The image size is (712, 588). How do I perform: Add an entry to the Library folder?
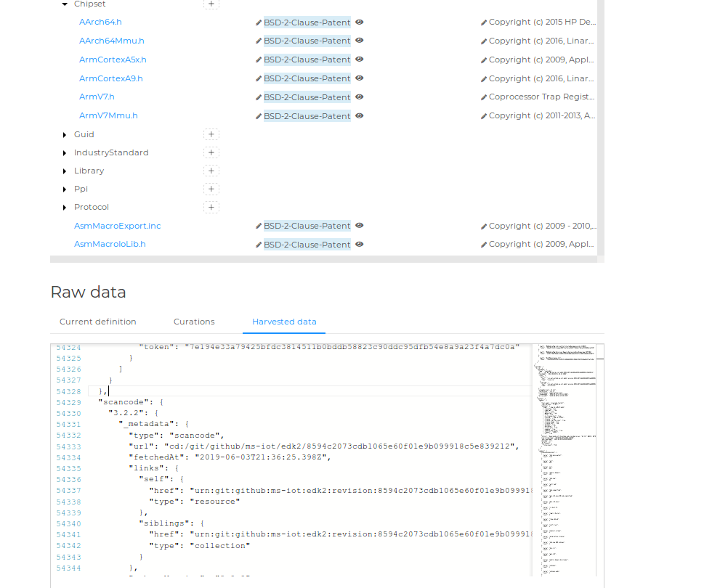coord(211,170)
